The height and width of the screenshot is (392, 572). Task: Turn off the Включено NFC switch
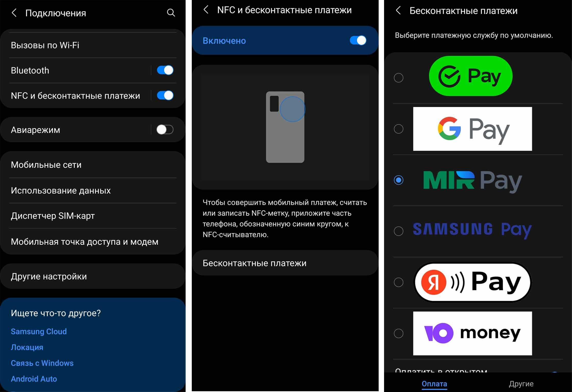[x=358, y=40]
